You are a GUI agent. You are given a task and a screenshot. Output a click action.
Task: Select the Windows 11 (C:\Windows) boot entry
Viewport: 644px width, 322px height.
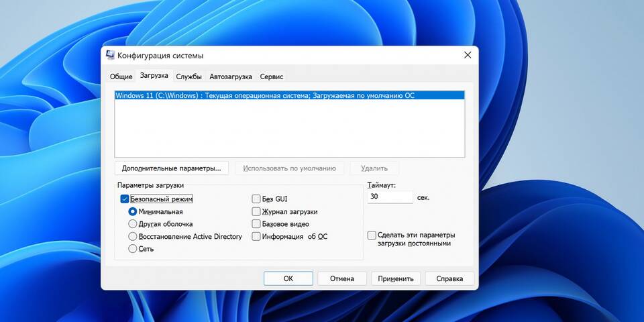(290, 95)
